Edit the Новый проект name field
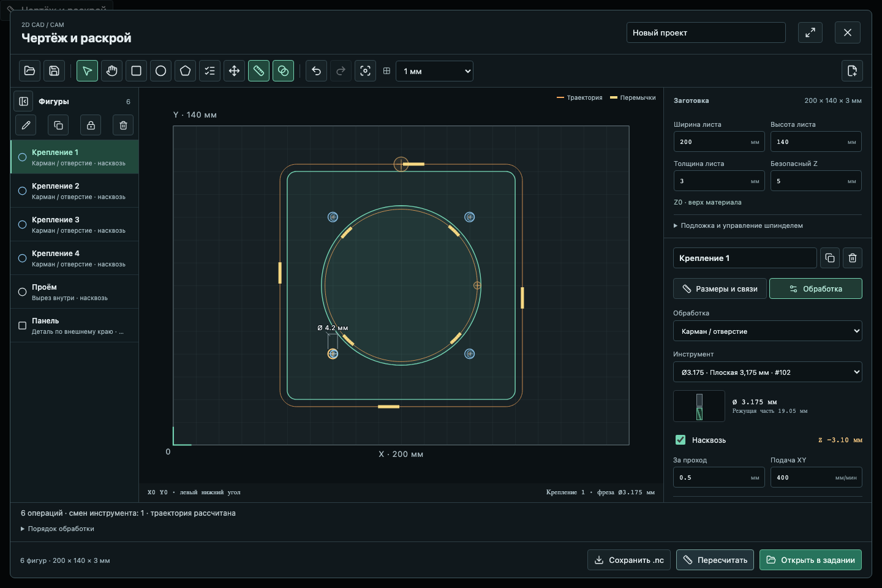The height and width of the screenshot is (588, 882). pos(706,32)
